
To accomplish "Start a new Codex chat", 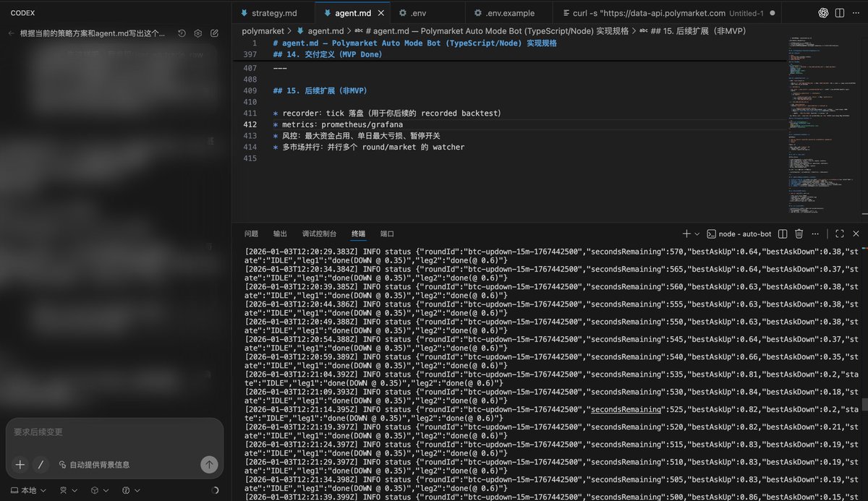I will pos(215,33).
